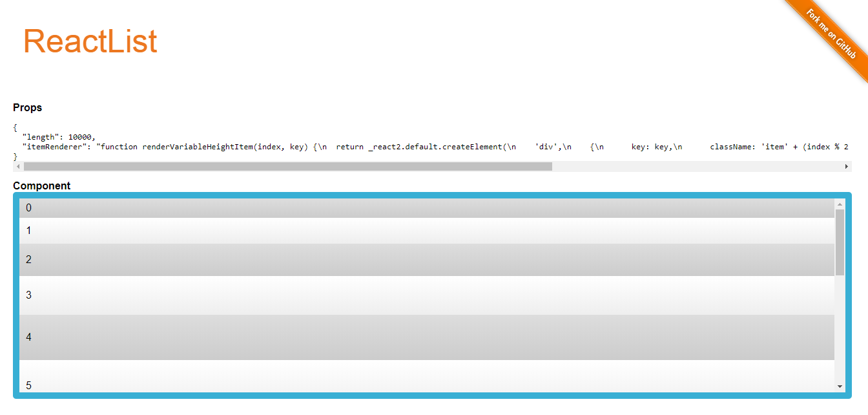Click the down arrow of list scrollbar
This screenshot has height=415, width=868.
[840, 387]
